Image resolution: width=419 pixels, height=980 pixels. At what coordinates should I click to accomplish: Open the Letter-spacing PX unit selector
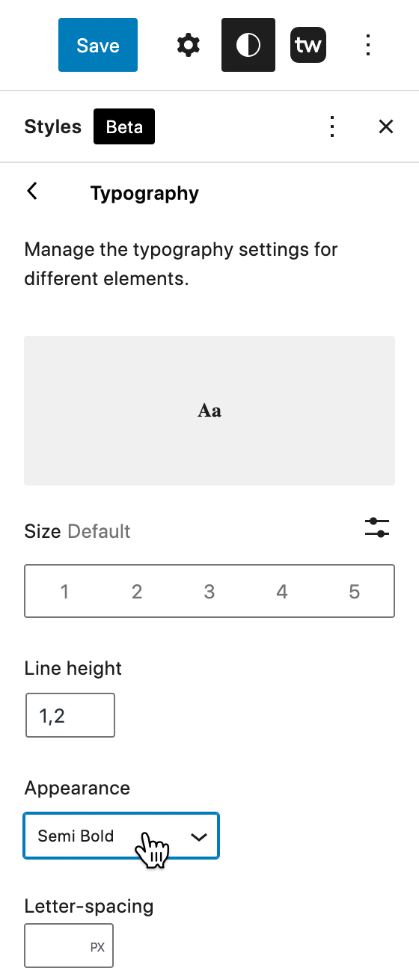(97, 947)
